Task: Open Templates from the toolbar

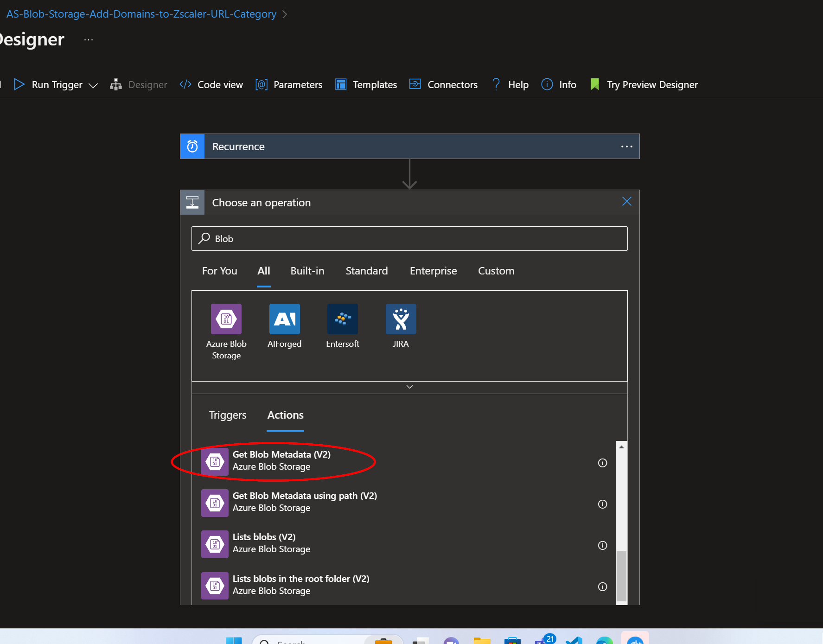Action: tap(366, 84)
